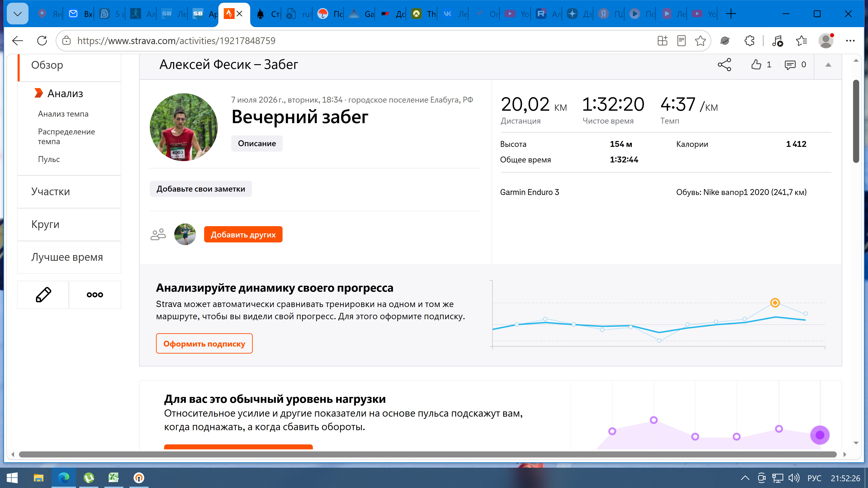Viewport: 868px width, 488px height.
Task: Go back to the previous page
Action: click(18, 41)
